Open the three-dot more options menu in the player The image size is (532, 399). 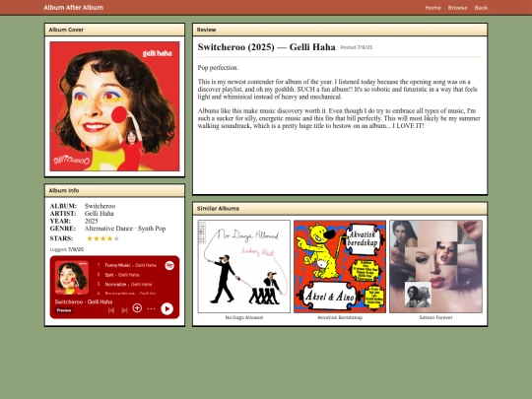tap(152, 308)
